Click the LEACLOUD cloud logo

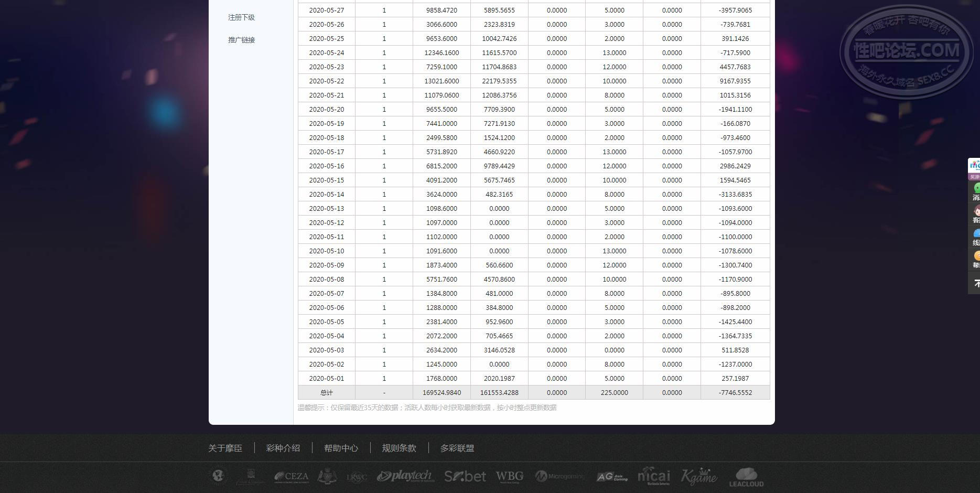tap(746, 477)
